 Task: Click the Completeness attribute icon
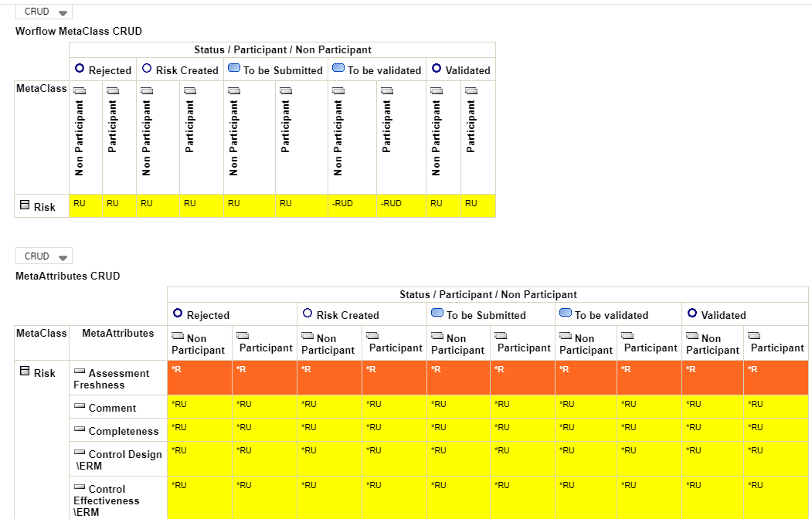click(x=80, y=430)
